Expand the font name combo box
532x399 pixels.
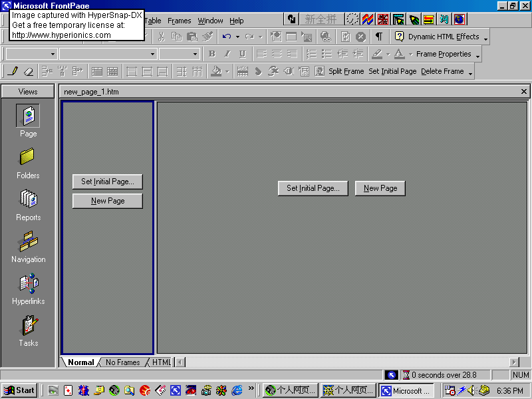pyautogui.click(x=153, y=54)
